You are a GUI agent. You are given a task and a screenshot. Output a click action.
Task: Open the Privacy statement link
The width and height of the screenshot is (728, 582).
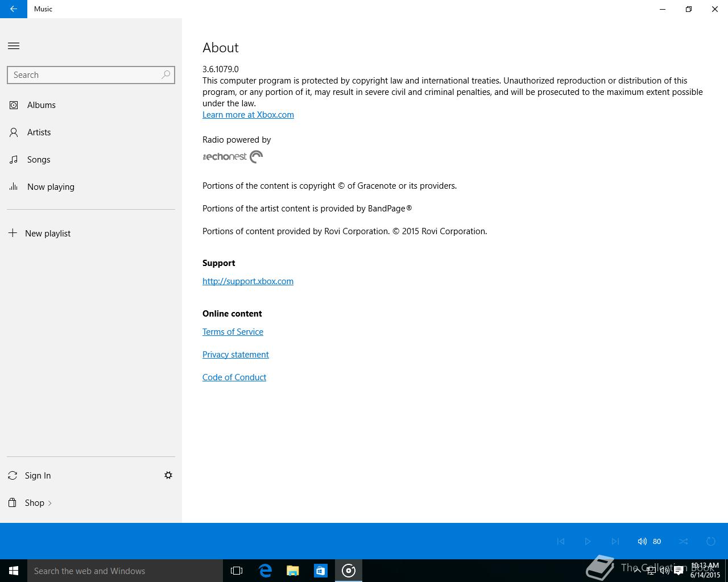click(235, 355)
